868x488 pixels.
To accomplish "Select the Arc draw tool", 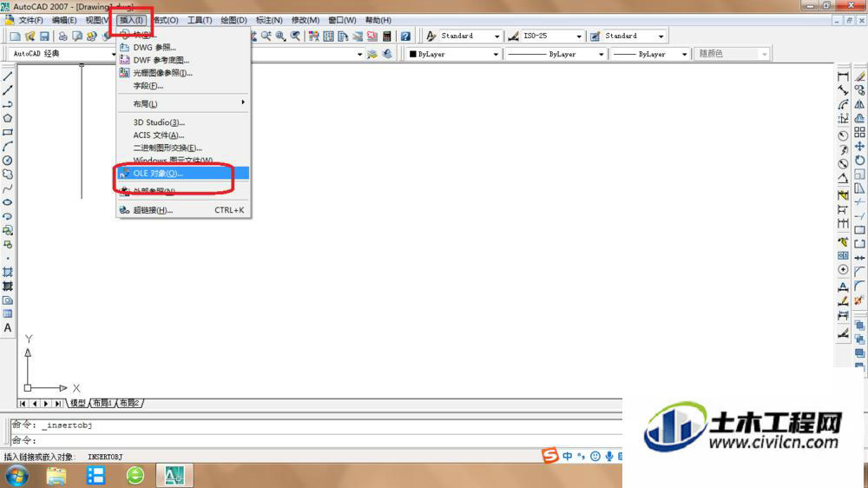I will tap(8, 146).
